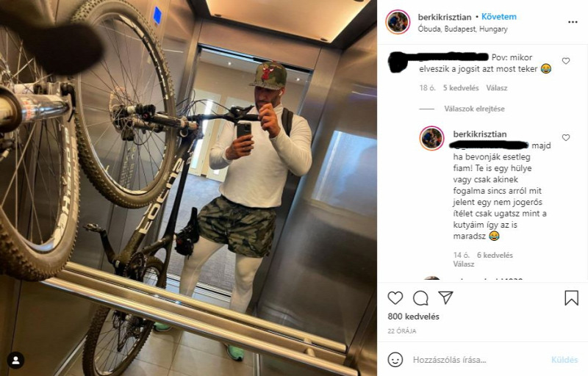The width and height of the screenshot is (588, 376).
Task: View '5 kedvelés' likes on first comment
Action: click(x=461, y=87)
